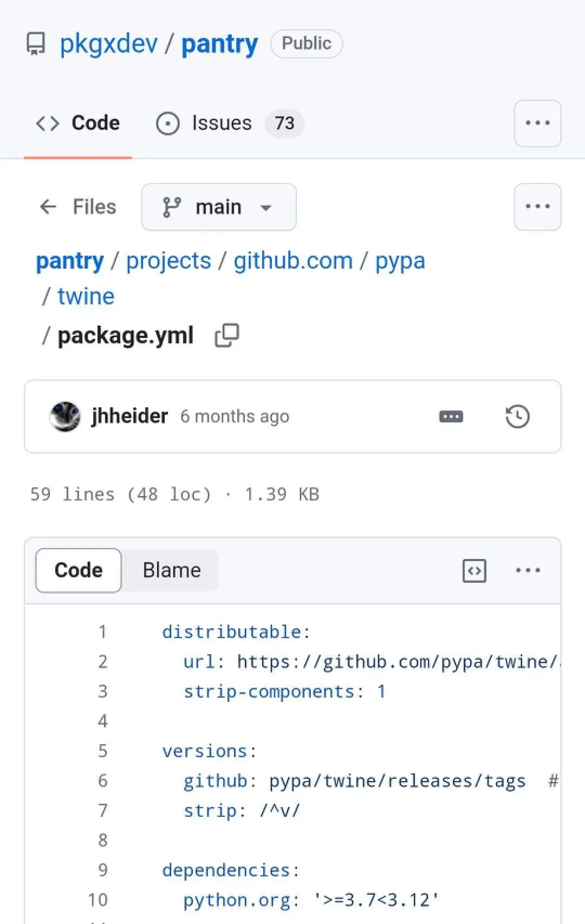Switch to Blame view
Viewport: 585px width, 924px height.
[x=172, y=570]
